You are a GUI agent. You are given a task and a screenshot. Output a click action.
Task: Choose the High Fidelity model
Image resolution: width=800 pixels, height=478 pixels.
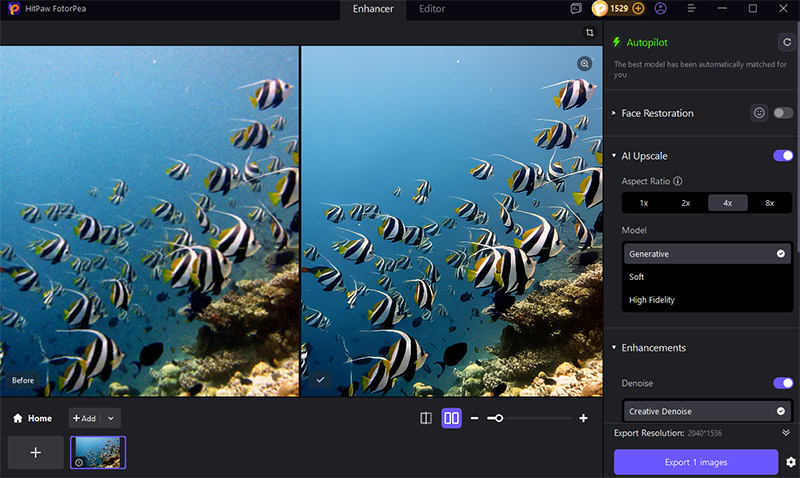point(707,299)
